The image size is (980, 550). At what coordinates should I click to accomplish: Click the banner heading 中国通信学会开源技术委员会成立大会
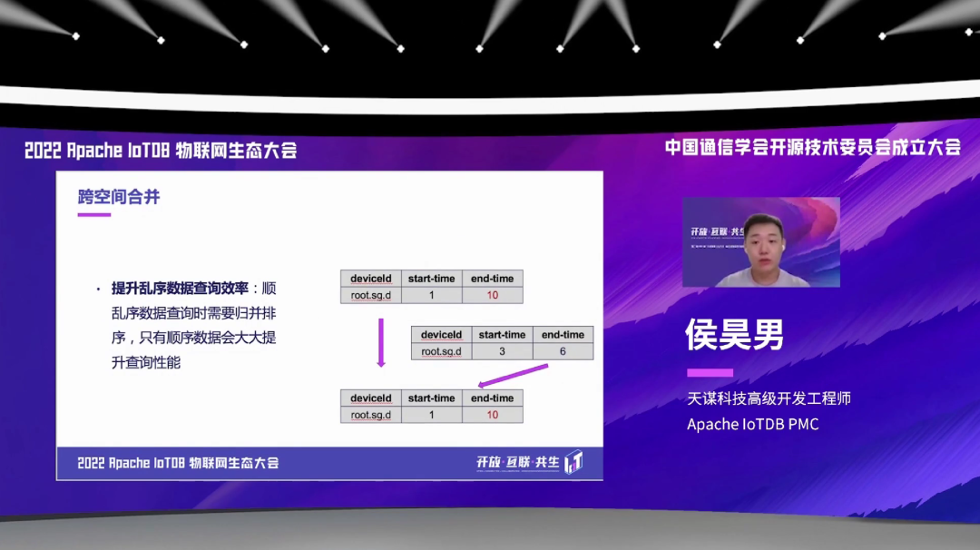point(812,148)
